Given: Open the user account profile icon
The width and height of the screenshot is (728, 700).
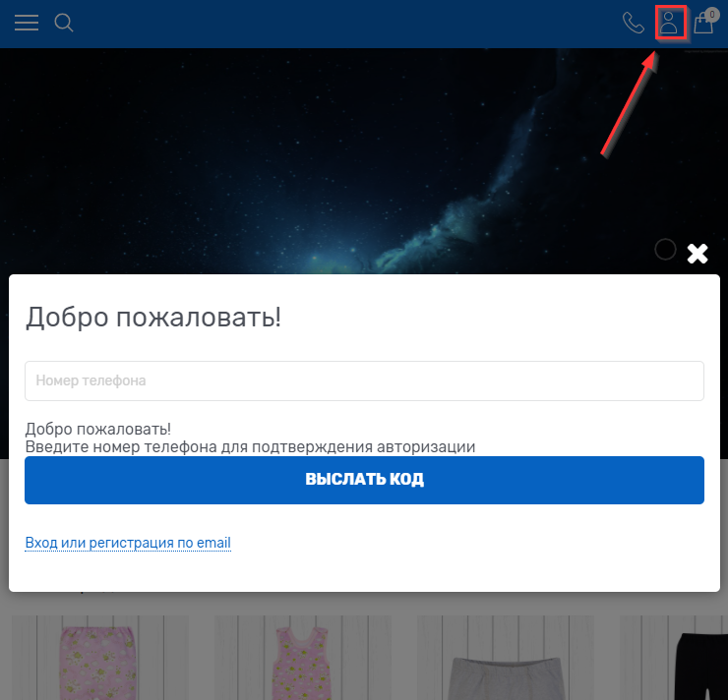Looking at the screenshot, I should pos(669,23).
